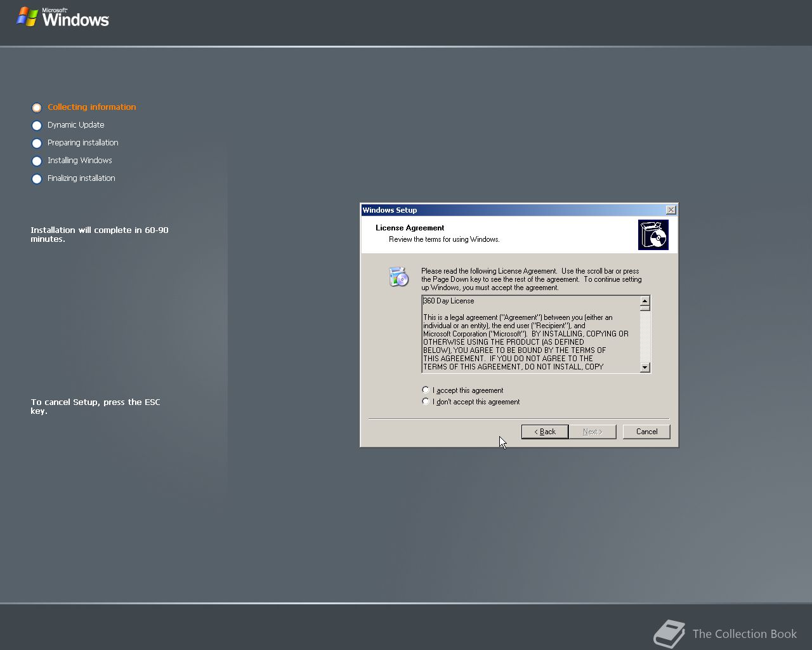Click the Installing Windows step bullet
This screenshot has height=650, width=812.
tap(37, 161)
